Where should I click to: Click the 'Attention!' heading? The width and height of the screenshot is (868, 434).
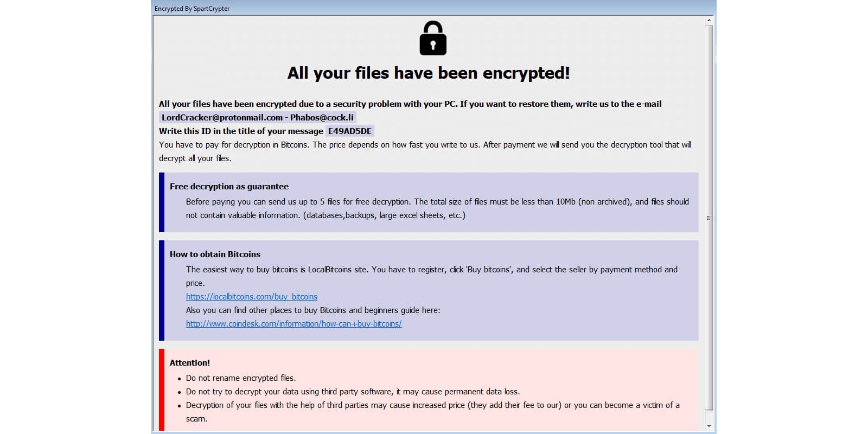pos(189,363)
